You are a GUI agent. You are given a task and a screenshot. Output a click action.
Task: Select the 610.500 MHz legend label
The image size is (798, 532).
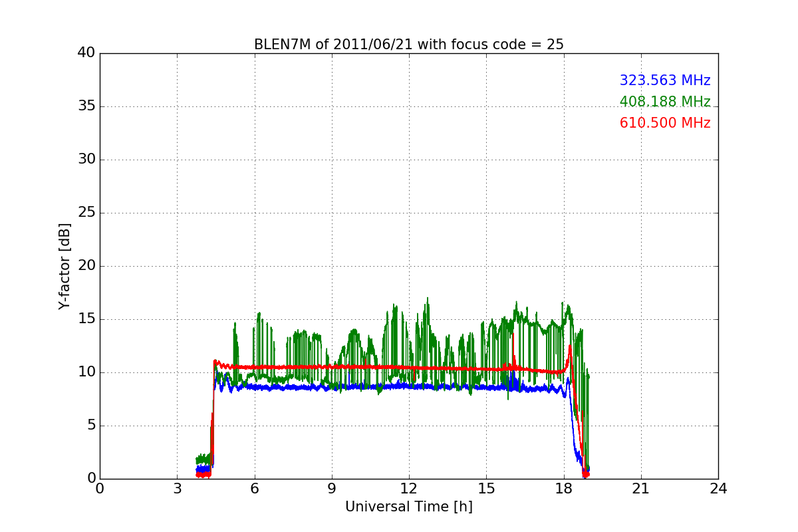pyautogui.click(x=665, y=123)
